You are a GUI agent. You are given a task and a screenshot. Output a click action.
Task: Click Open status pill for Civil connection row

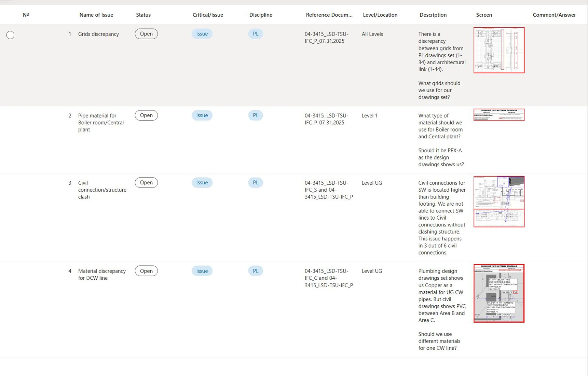[x=146, y=183]
